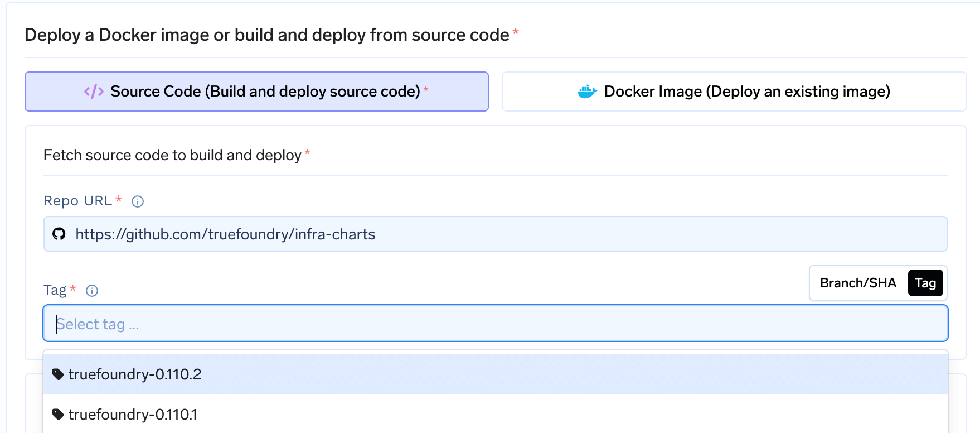Pick truefoundry-0.110.2 from the tag list
Viewport: 980px width, 433px height.
[135, 374]
